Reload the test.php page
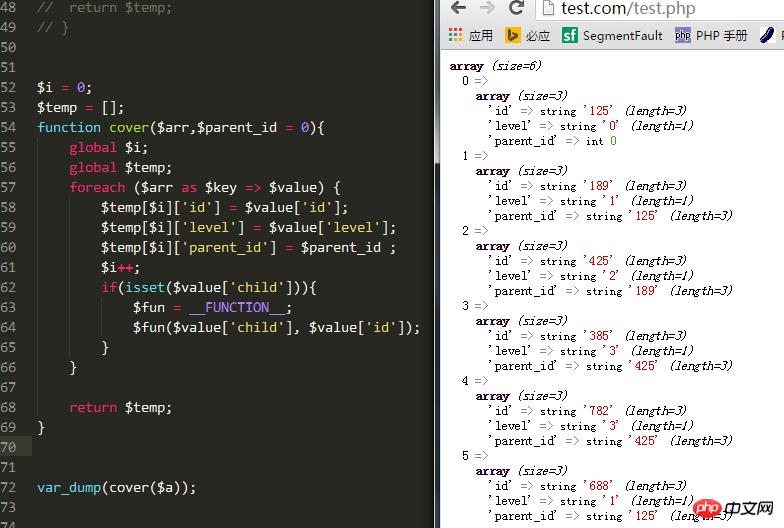 pyautogui.click(x=516, y=8)
